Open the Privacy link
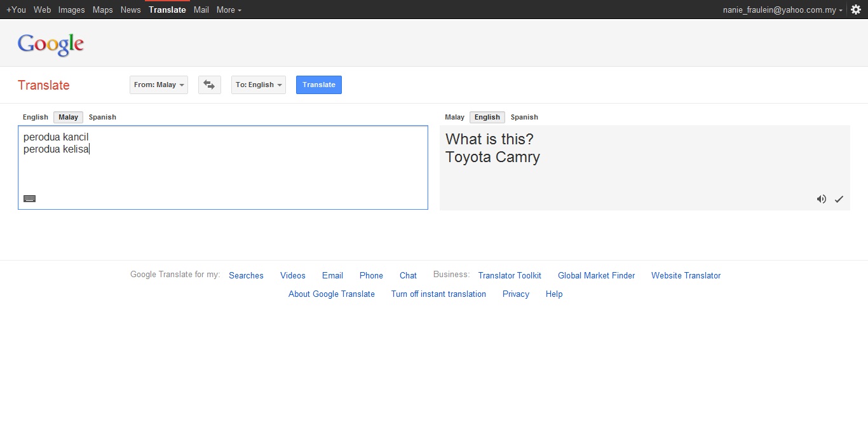Screen dimensions: 868x424 click(516, 294)
